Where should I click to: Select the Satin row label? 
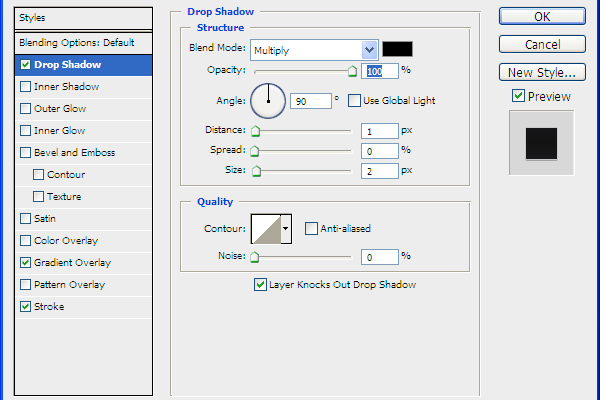pyautogui.click(x=45, y=219)
